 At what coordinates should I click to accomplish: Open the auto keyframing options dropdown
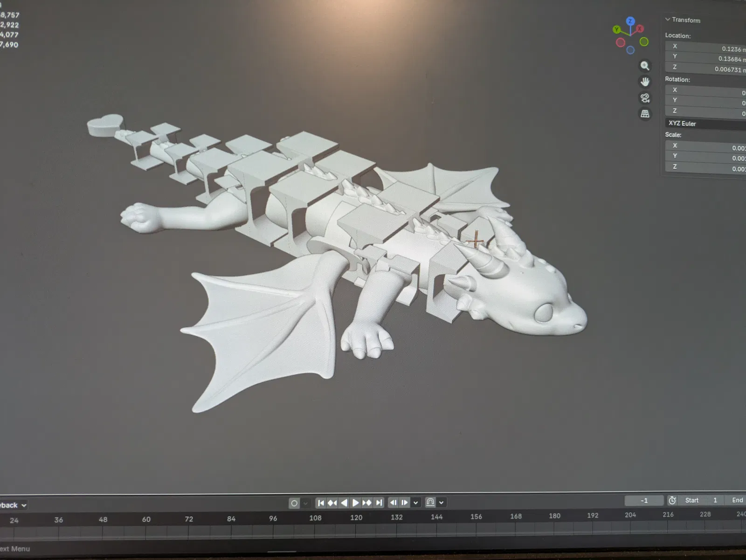[305, 503]
